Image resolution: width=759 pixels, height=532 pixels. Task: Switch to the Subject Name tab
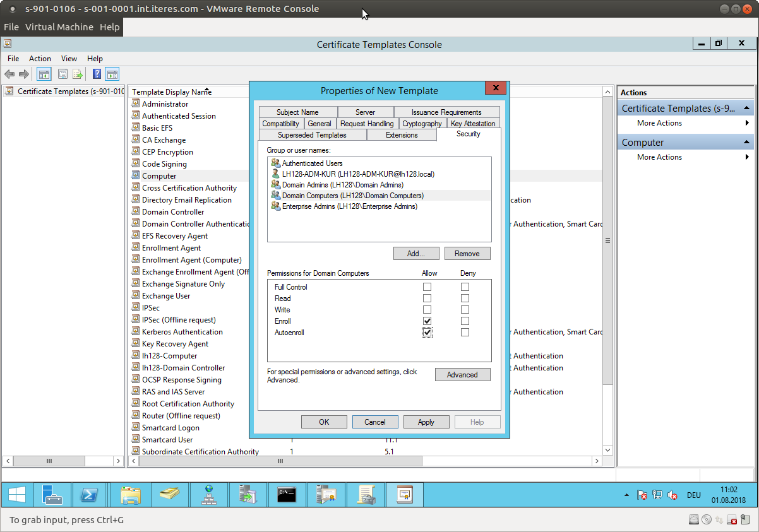pyautogui.click(x=297, y=112)
